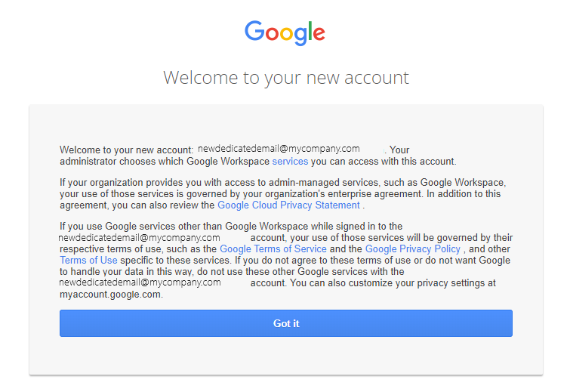Confirm with the Got it button
The height and width of the screenshot is (392, 570).
(286, 323)
